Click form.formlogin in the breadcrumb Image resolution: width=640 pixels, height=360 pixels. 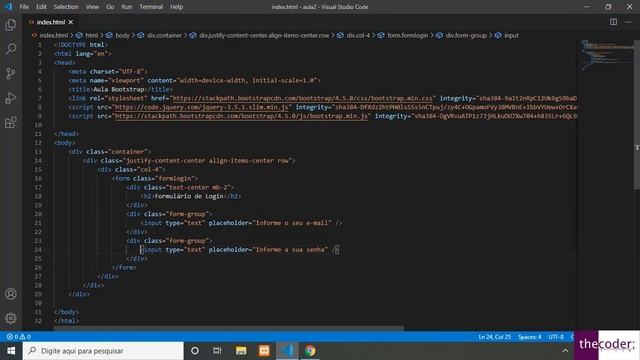407,36
